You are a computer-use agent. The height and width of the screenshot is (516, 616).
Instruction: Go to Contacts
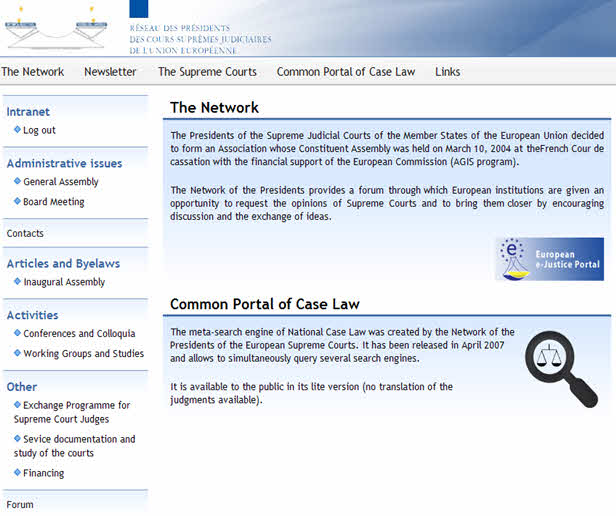point(25,233)
